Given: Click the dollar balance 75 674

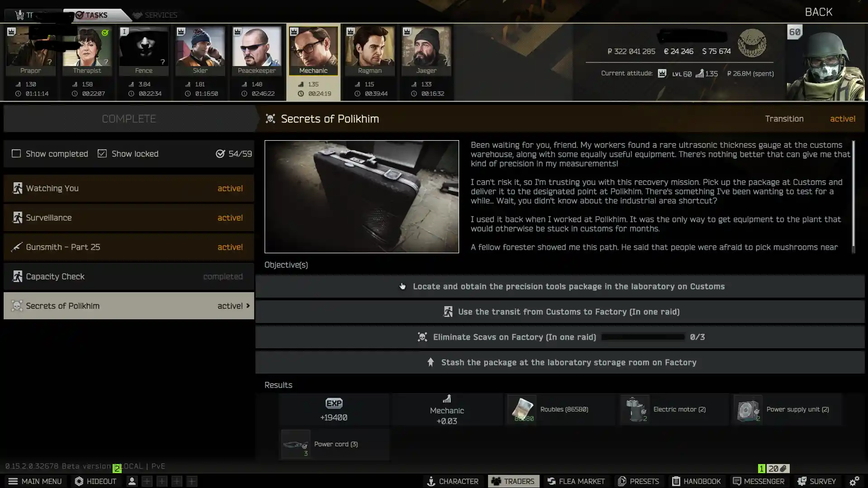Looking at the screenshot, I should [x=716, y=52].
